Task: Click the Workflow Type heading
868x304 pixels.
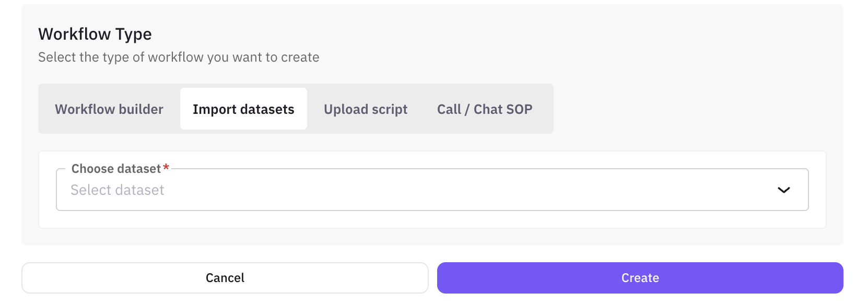Action: pyautogui.click(x=95, y=34)
